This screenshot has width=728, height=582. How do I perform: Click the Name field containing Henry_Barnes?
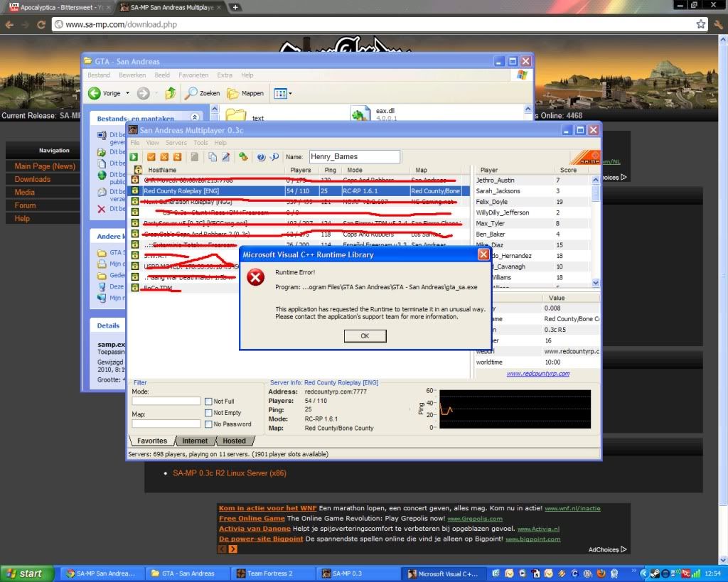(x=355, y=156)
